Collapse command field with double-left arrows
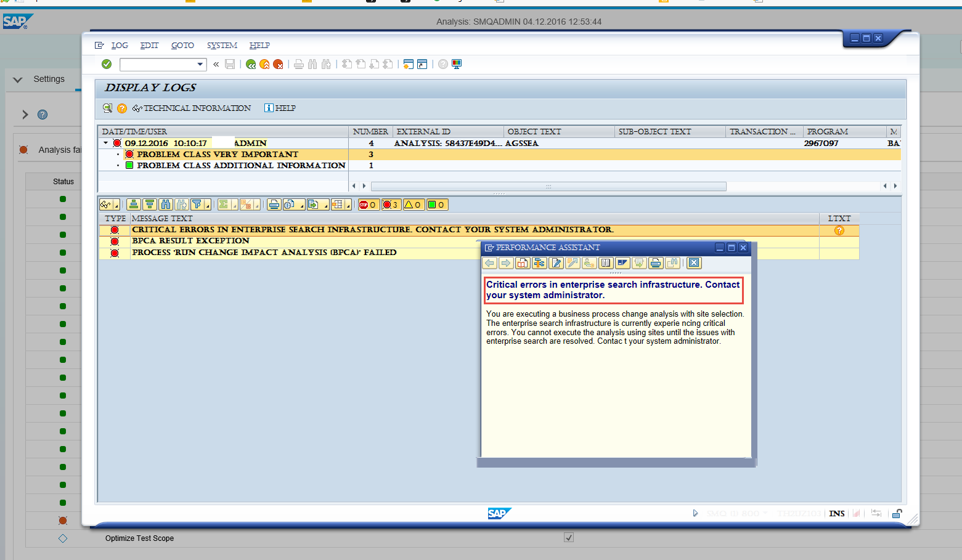The width and height of the screenshot is (962, 560). point(216,64)
